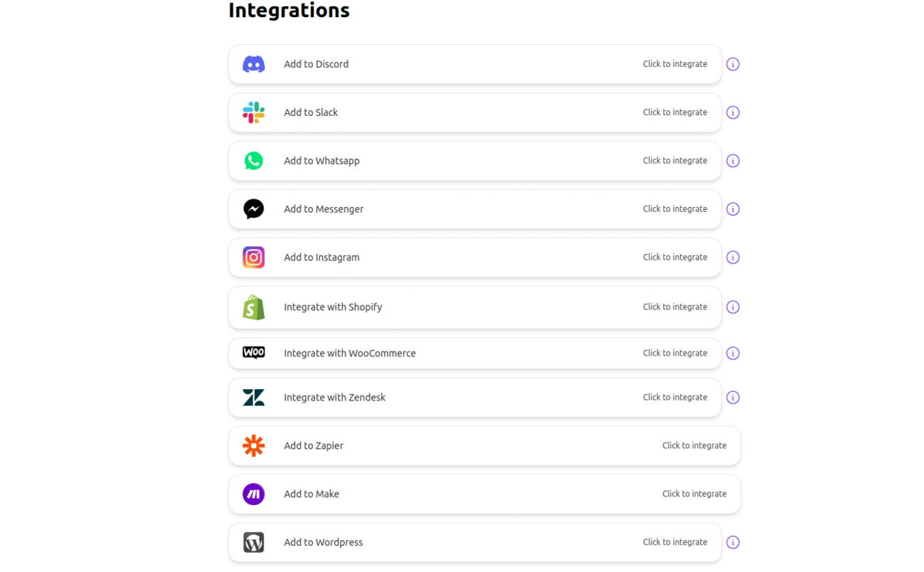
Task: Click the Make logo icon
Action: click(x=253, y=493)
